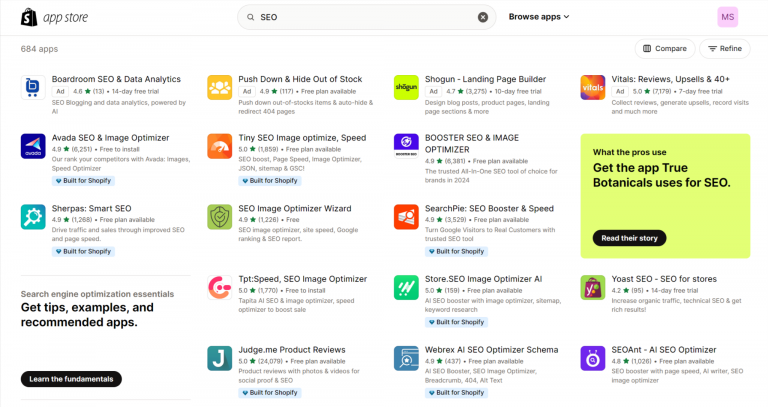768x407 pixels.
Task: Click Built for Shopify badge under Avada
Action: [83, 181]
